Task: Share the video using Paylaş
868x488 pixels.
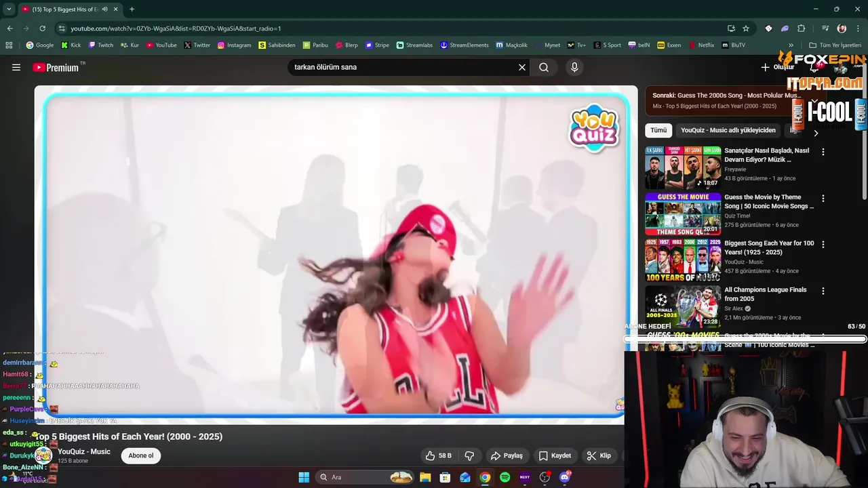Action: tap(507, 455)
